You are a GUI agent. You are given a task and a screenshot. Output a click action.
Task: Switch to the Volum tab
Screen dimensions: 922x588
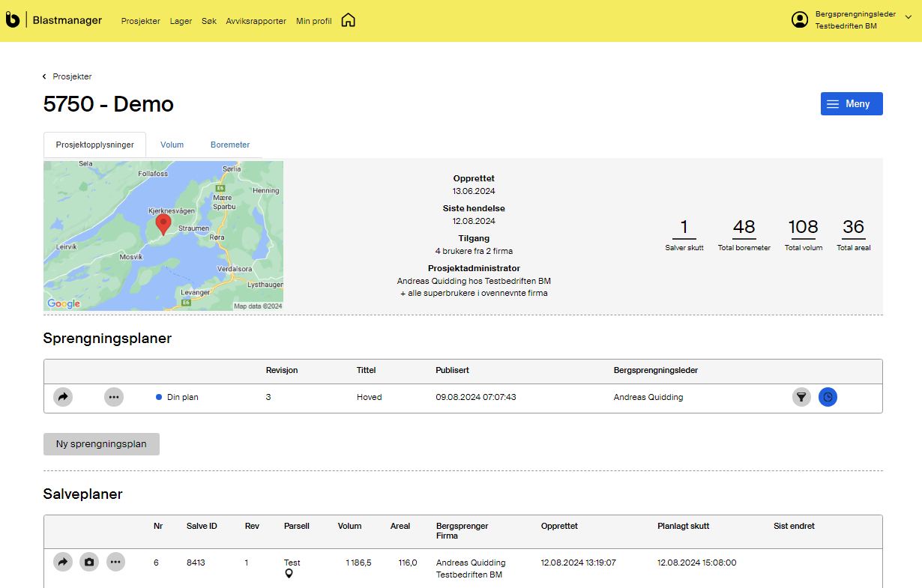point(172,145)
